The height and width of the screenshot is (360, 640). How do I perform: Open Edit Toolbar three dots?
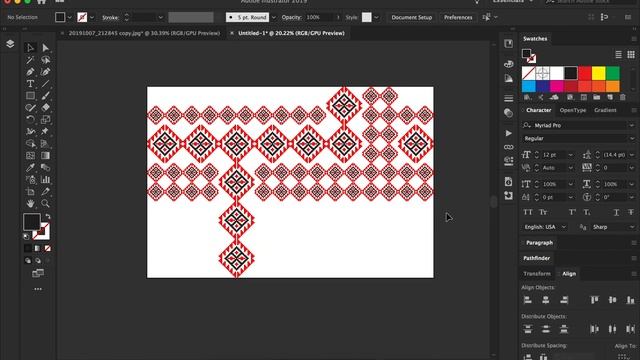tap(38, 289)
